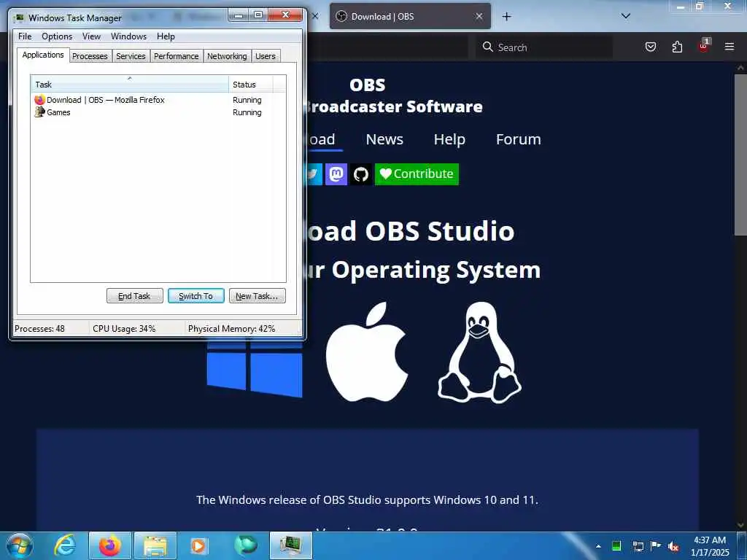This screenshot has height=560, width=747.
Task: Select the Applications tab
Action: 43,55
